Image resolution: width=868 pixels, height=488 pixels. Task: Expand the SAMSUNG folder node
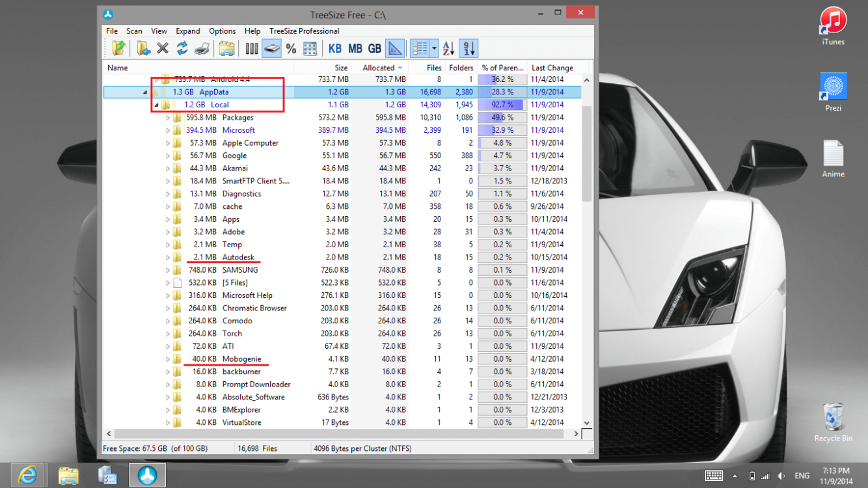point(168,270)
